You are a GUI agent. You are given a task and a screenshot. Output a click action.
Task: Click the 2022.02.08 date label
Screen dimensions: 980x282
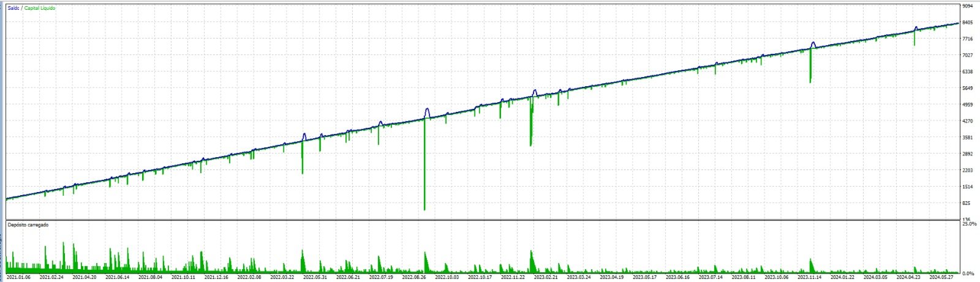249,277
